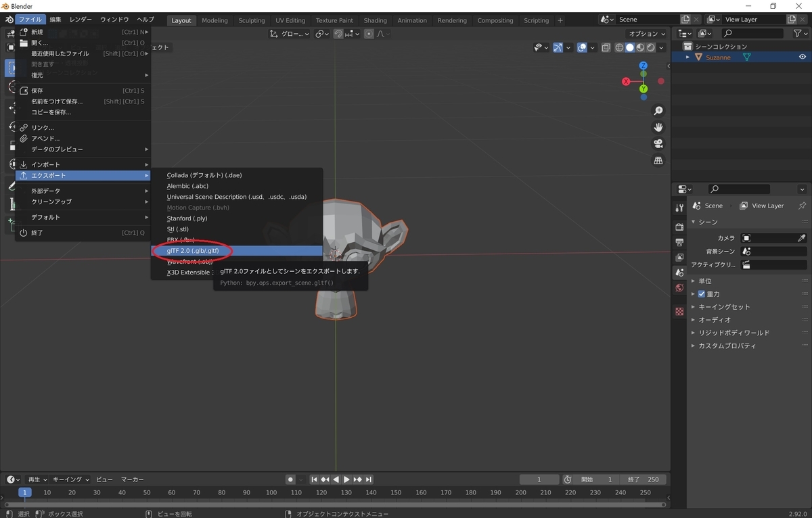
Task: Toggle the gravity (重力) checkbox
Action: (702, 294)
